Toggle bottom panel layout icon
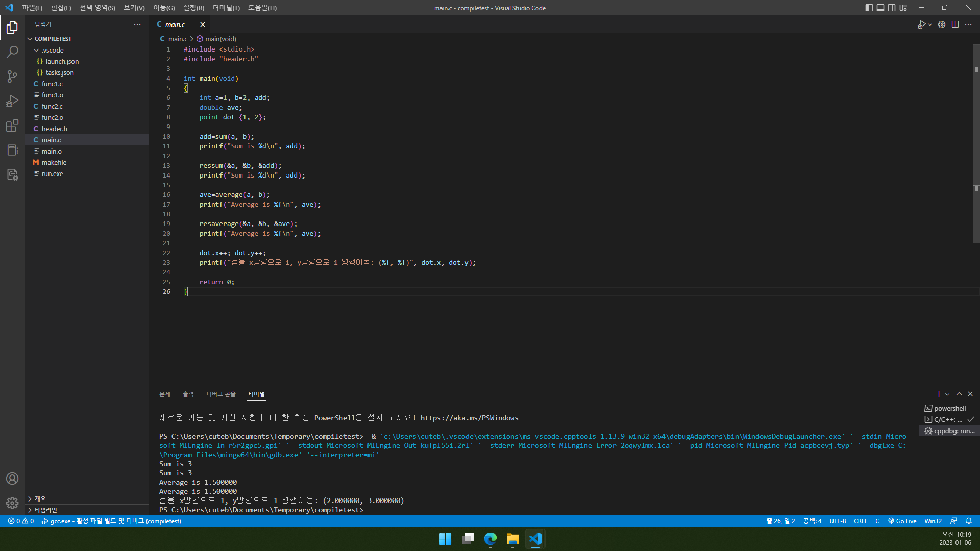 pyautogui.click(x=880, y=8)
